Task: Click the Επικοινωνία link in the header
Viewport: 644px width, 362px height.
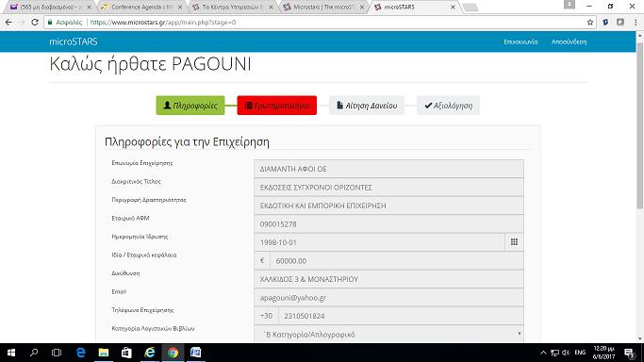Action: coord(520,41)
